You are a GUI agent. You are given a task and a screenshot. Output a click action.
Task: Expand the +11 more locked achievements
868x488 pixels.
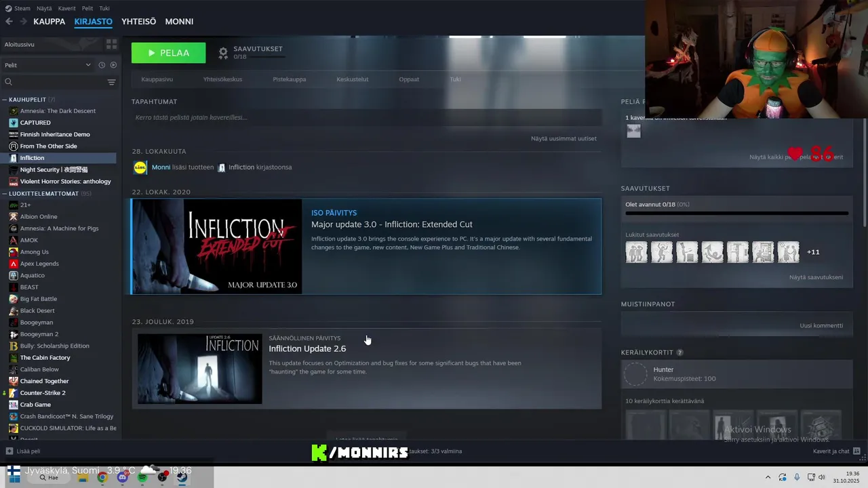813,252
